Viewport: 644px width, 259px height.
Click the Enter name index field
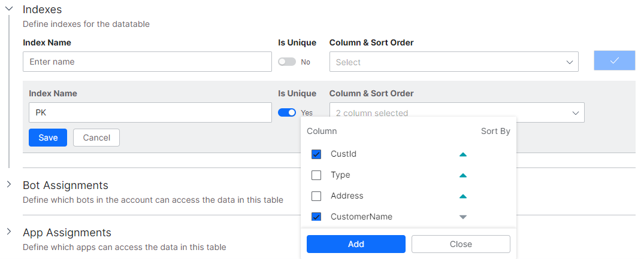pyautogui.click(x=147, y=62)
